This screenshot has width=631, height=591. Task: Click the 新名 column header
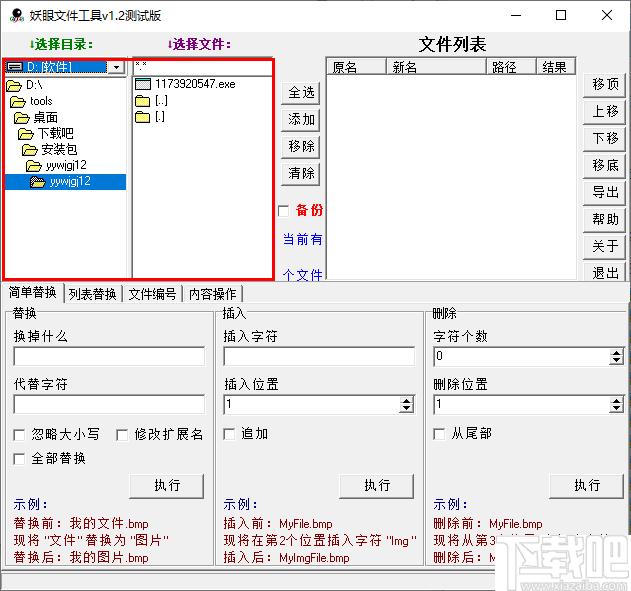click(x=436, y=67)
